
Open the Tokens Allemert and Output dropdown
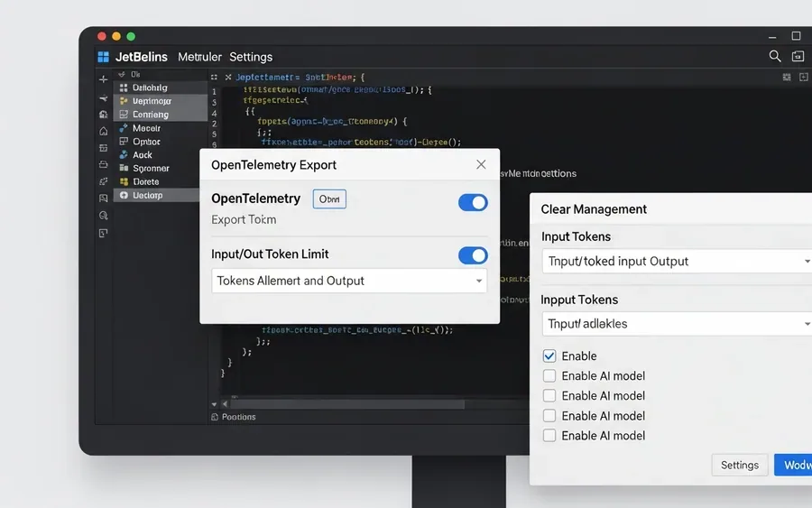coord(349,281)
